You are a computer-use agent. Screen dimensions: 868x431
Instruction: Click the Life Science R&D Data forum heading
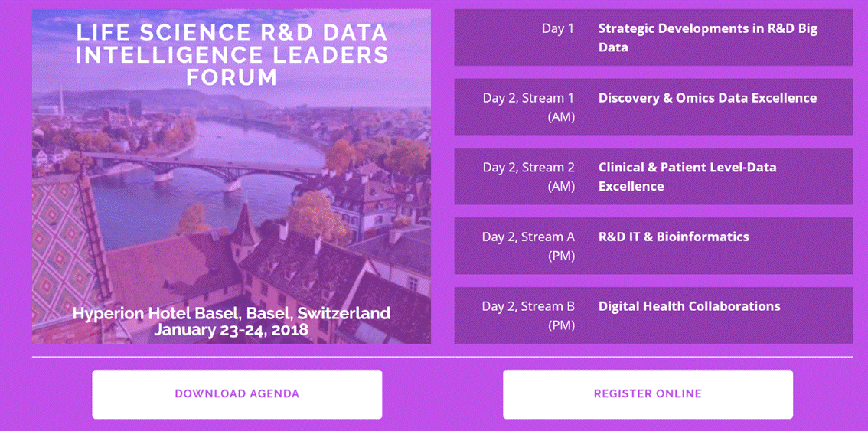coord(232,54)
